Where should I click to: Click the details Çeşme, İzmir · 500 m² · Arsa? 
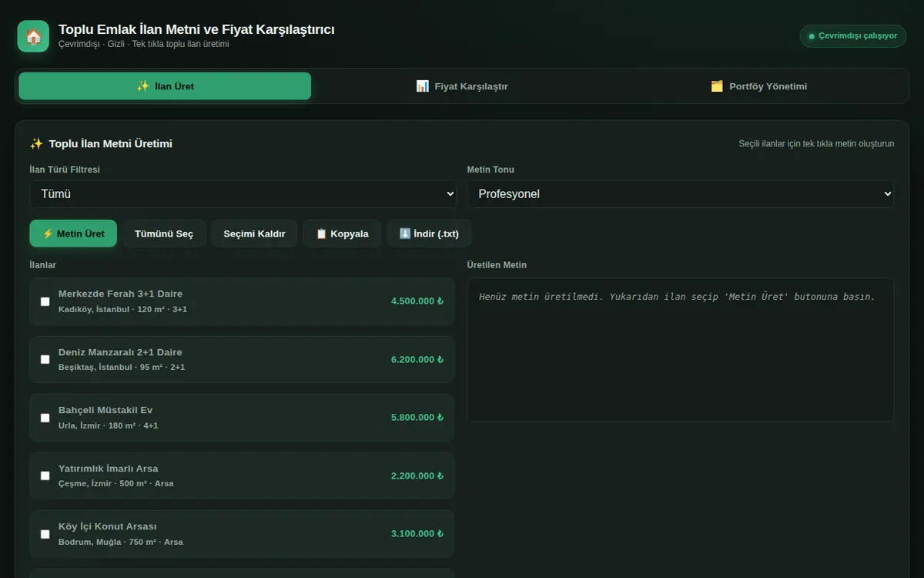pos(116,483)
